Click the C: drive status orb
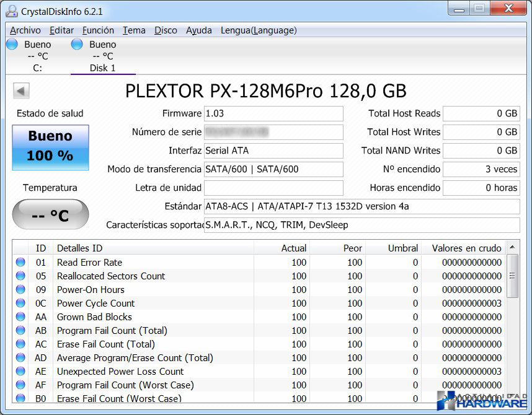Image resolution: width=532 pixels, height=415 pixels. click(12, 45)
